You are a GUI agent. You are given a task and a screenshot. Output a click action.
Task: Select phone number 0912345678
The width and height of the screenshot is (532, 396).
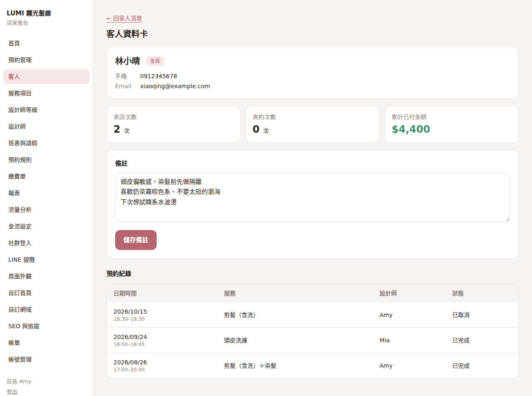tap(158, 76)
